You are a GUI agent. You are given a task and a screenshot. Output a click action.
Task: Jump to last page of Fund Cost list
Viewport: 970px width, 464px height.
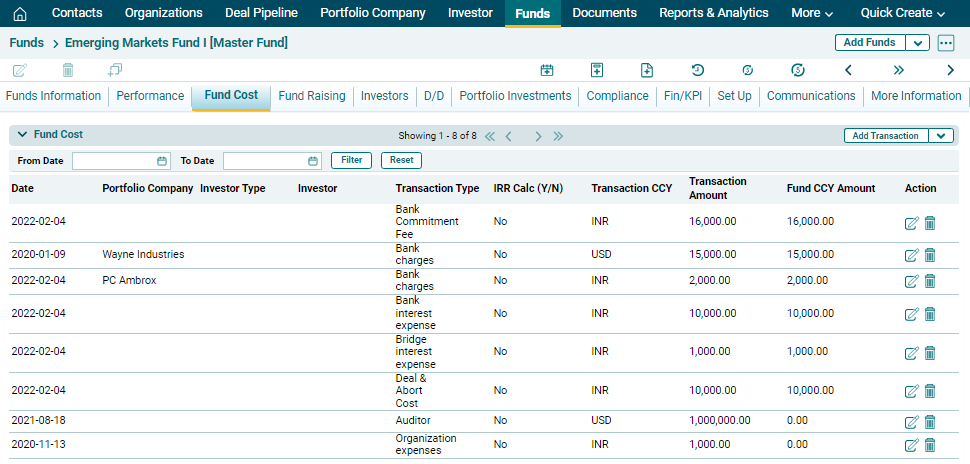(x=558, y=136)
